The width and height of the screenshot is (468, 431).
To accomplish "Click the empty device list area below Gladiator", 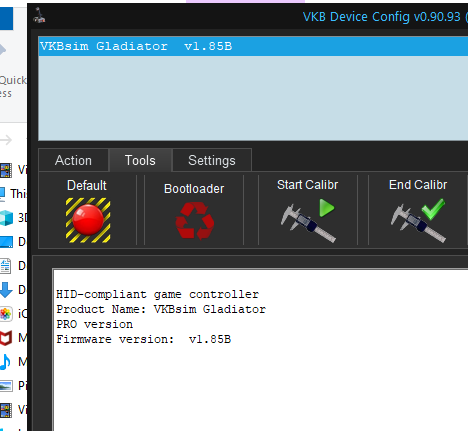I will (253, 98).
